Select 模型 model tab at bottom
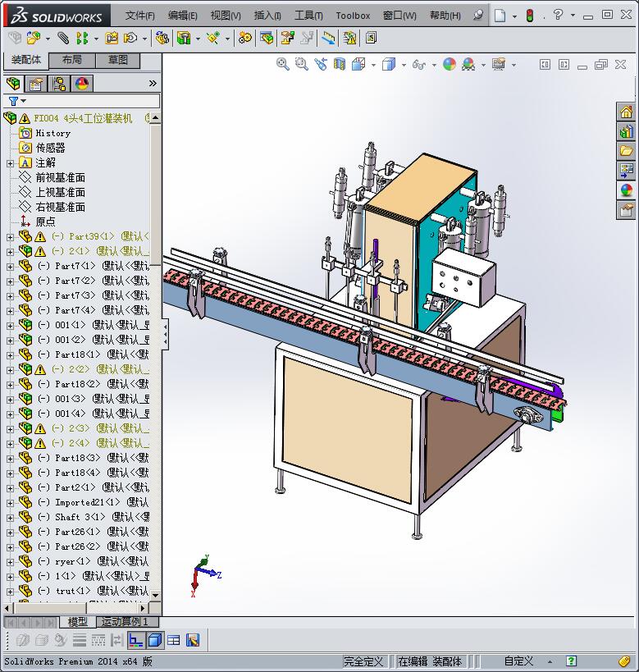Image resolution: width=639 pixels, height=672 pixels. [x=78, y=621]
